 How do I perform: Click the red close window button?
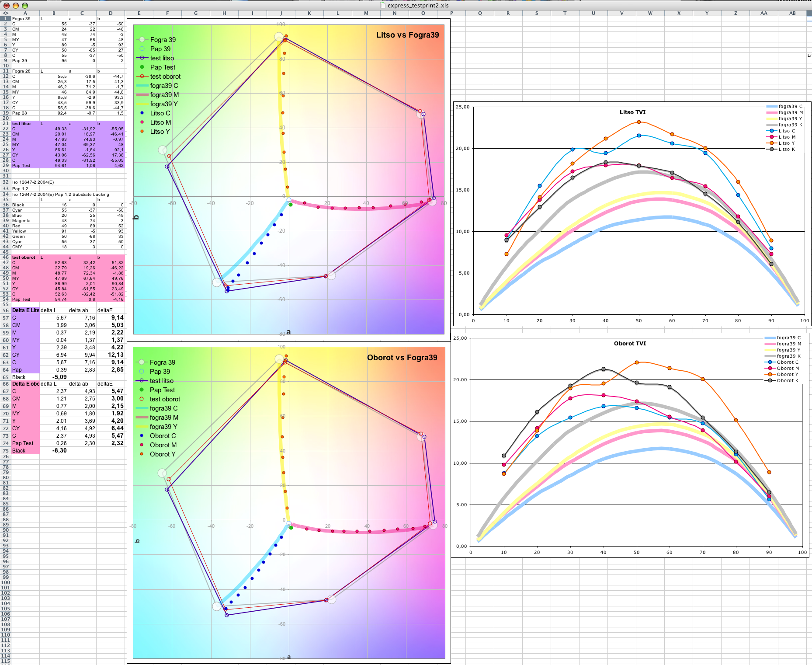tap(7, 5)
